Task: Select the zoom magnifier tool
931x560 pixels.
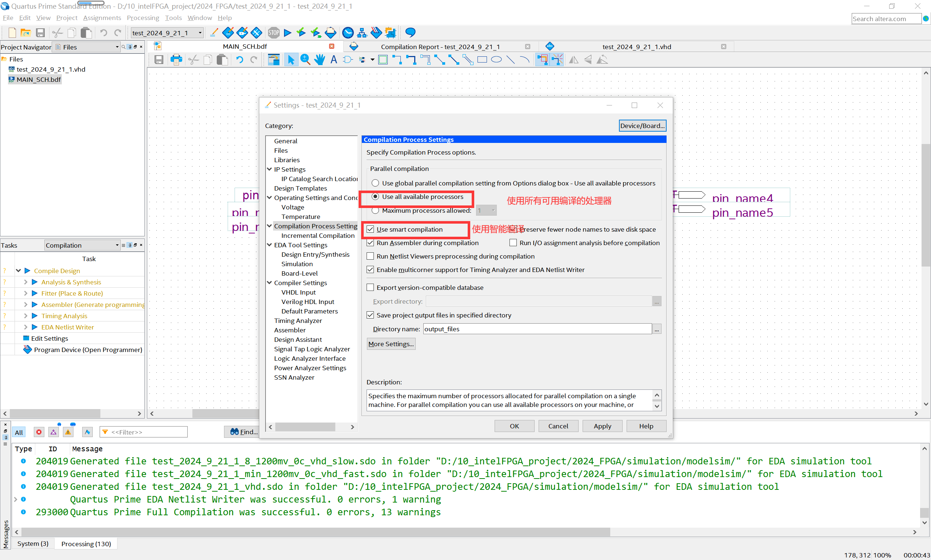Action: click(x=305, y=60)
